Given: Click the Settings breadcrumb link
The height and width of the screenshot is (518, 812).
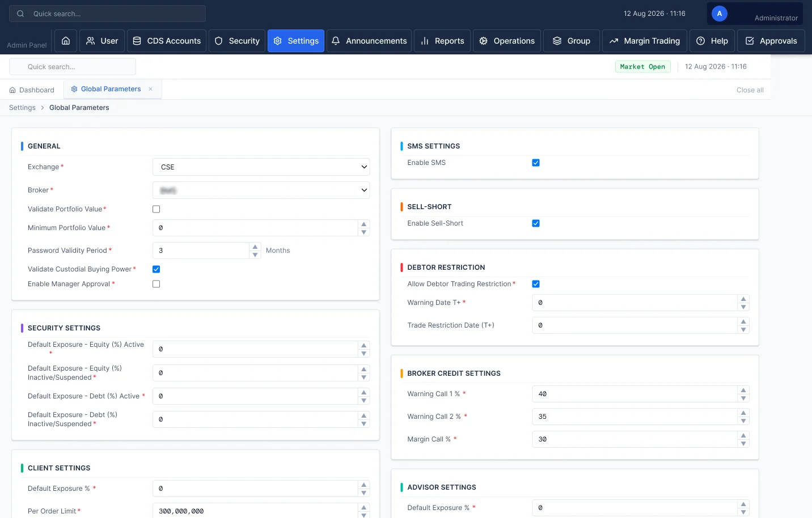Looking at the screenshot, I should coord(22,108).
